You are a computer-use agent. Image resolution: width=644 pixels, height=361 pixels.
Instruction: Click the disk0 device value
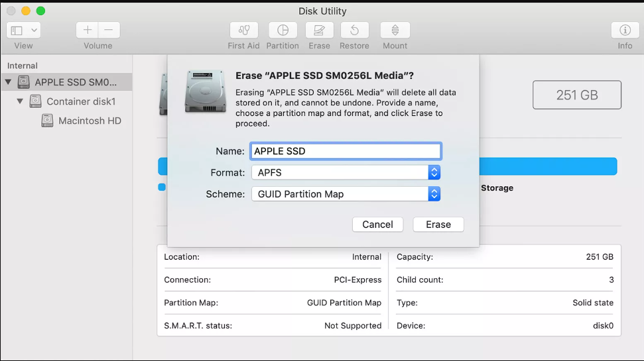click(604, 326)
